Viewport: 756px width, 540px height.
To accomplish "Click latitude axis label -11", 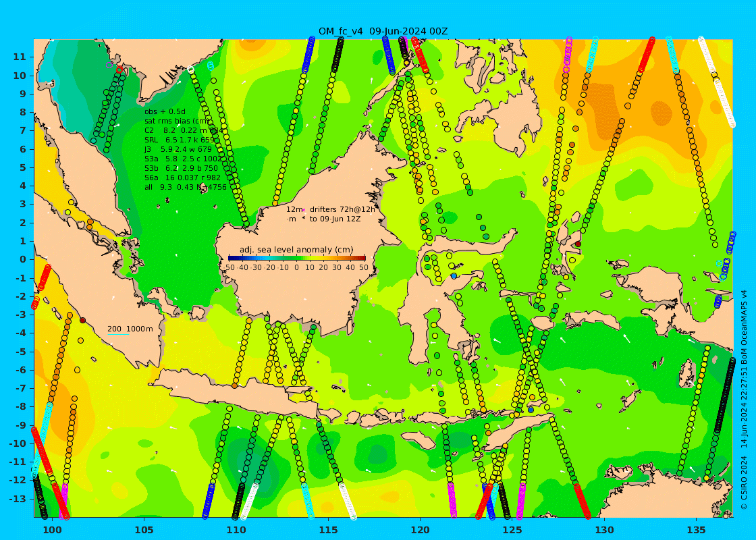I will point(18,462).
